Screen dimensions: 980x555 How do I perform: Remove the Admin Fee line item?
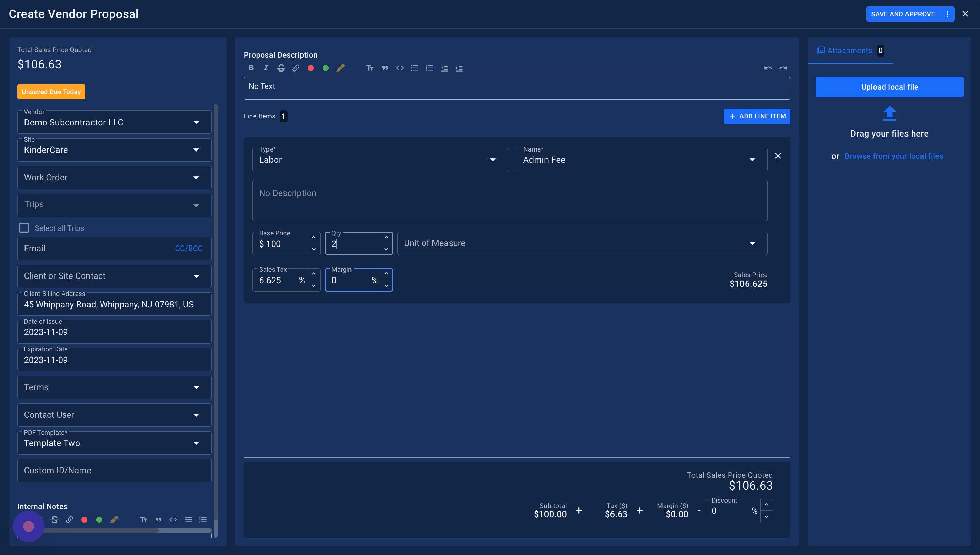(x=778, y=156)
